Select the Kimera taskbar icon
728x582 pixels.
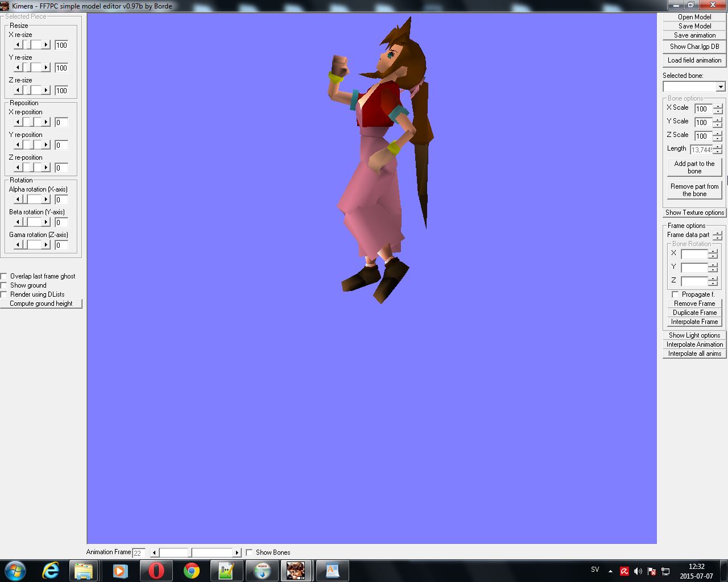296,571
